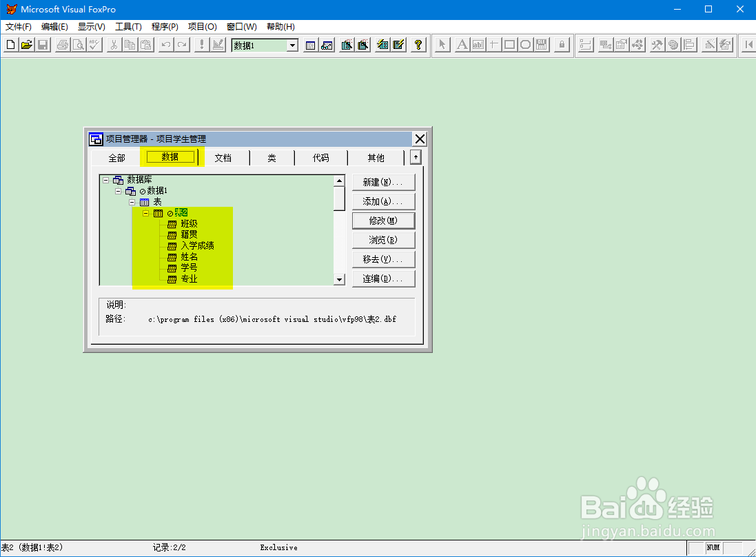Click the First Page navigation arrow
This screenshot has height=557, width=756.
point(748,45)
